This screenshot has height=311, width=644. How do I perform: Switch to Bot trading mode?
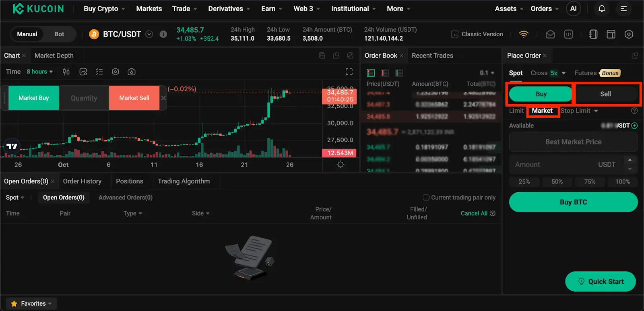(x=59, y=34)
